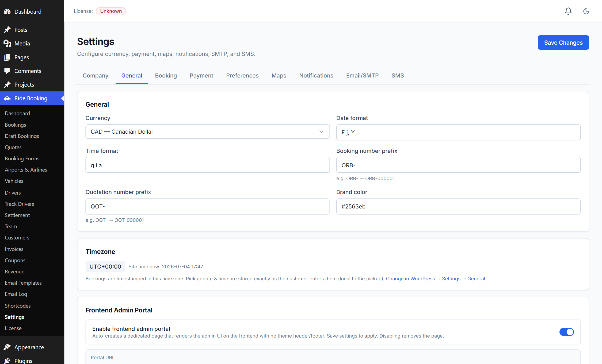Go to the Drivers page
602x364 pixels.
(13, 193)
